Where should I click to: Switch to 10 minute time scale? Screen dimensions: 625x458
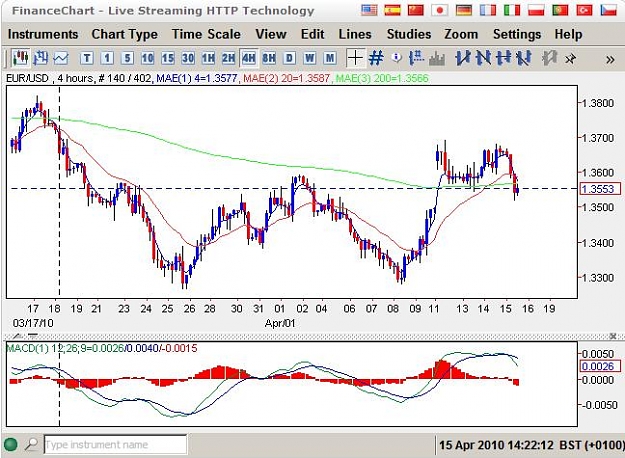click(x=147, y=59)
